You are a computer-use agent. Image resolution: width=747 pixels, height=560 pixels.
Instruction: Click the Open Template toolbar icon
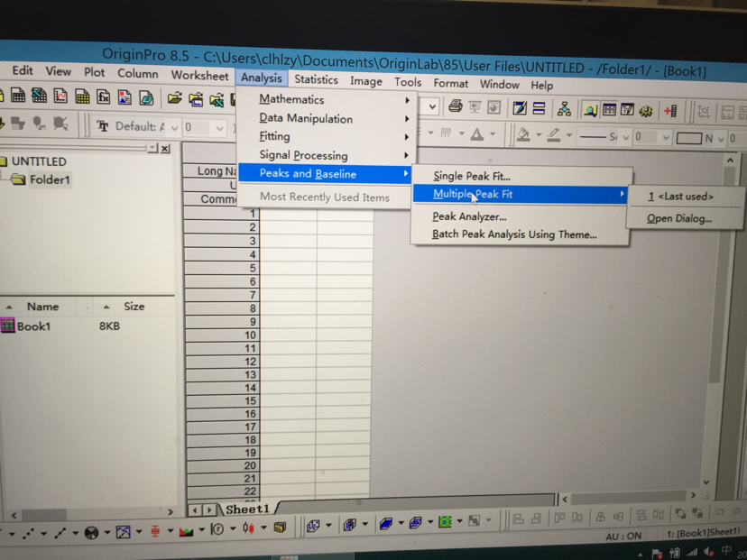point(196,99)
